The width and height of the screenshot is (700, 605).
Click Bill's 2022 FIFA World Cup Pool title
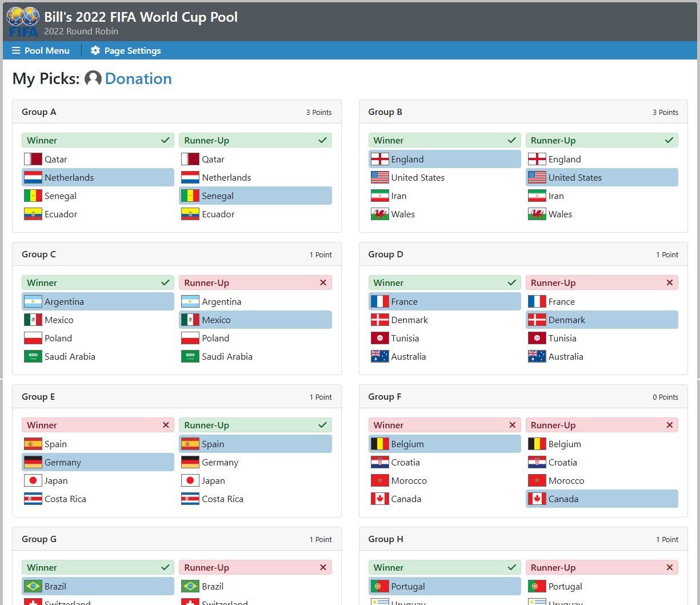141,17
